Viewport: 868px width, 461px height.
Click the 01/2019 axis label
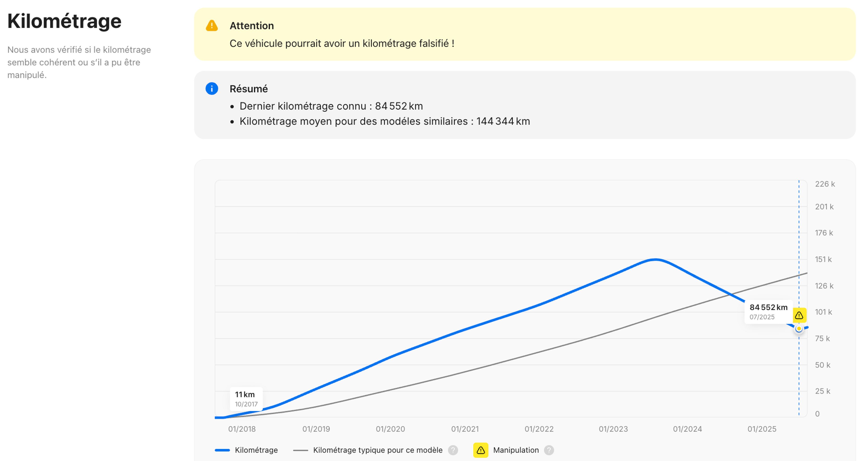316,429
